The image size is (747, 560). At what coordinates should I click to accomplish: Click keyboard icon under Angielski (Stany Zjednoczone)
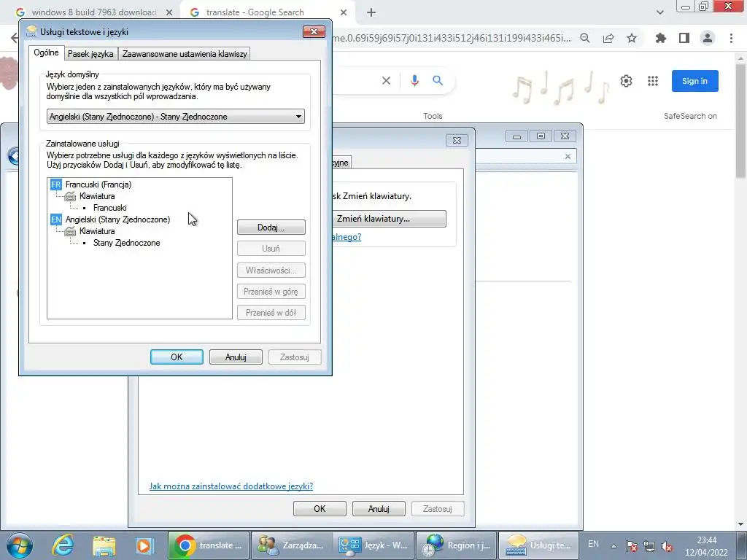pos(70,231)
